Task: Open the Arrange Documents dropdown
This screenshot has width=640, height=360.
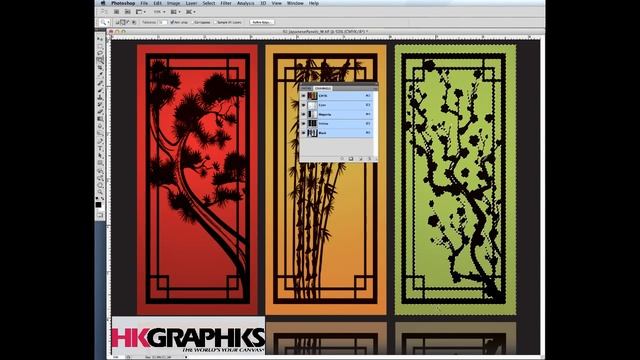Action: click(x=176, y=12)
